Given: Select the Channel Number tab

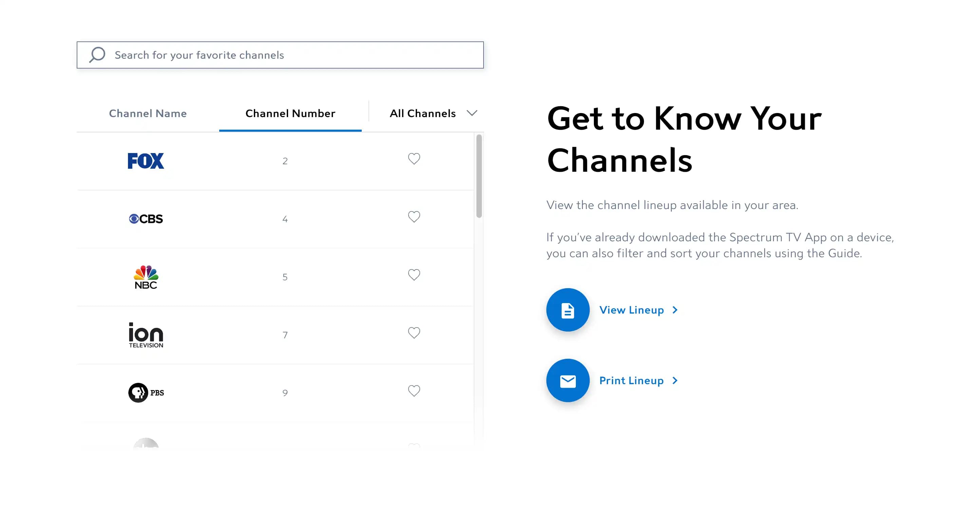Looking at the screenshot, I should (x=290, y=113).
